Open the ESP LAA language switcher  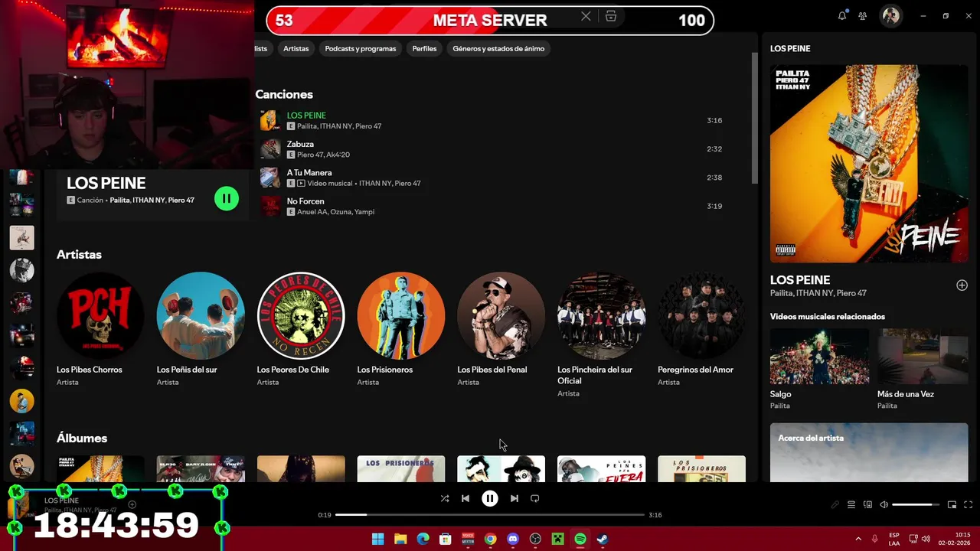coord(894,539)
